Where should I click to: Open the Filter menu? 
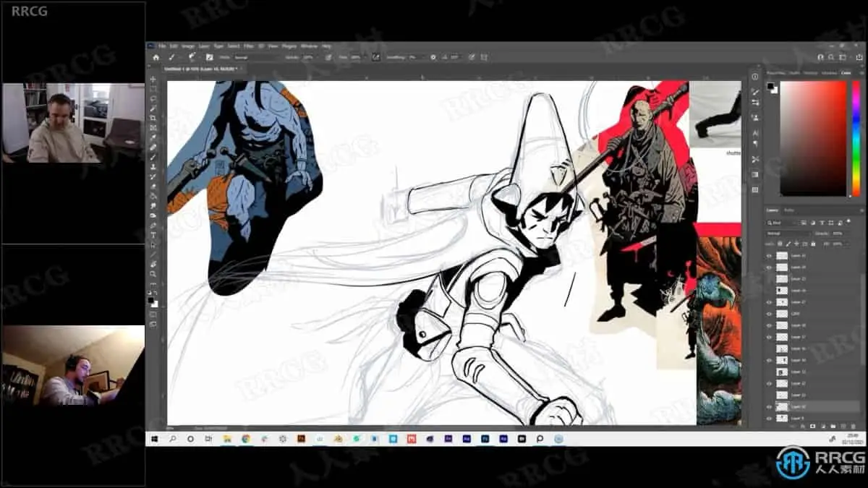248,46
